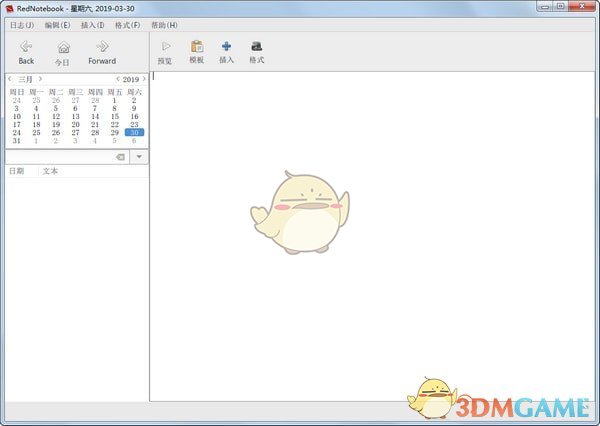Step back to previous year
The width and height of the screenshot is (600, 426).
tap(118, 78)
